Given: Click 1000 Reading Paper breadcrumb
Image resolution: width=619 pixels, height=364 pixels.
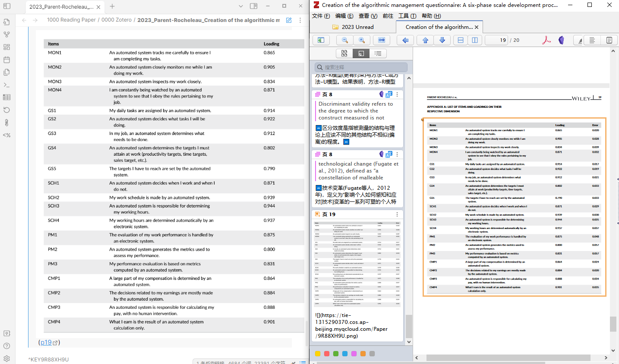Looking at the screenshot, I should [71, 20].
